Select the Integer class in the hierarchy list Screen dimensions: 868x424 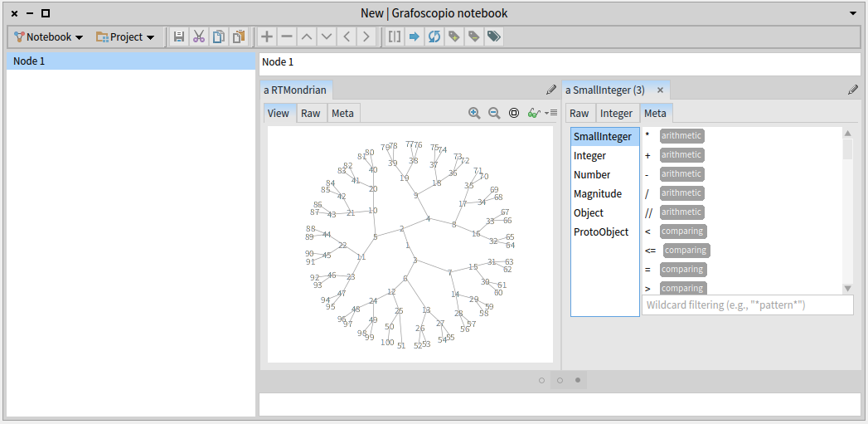[x=605, y=156]
